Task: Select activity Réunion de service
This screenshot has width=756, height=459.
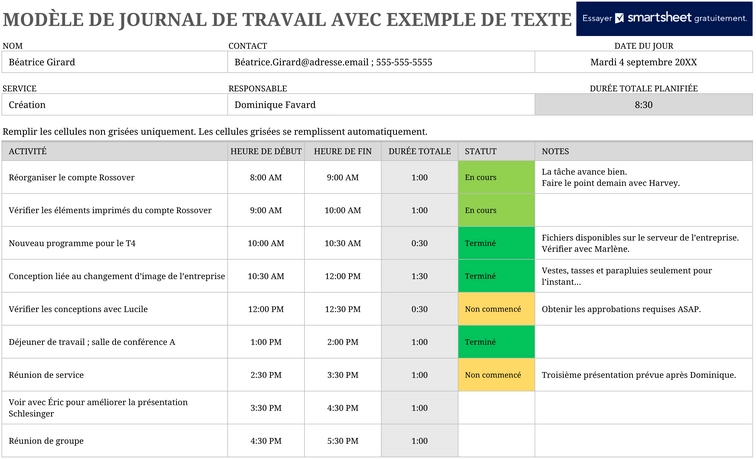Action: tap(114, 375)
